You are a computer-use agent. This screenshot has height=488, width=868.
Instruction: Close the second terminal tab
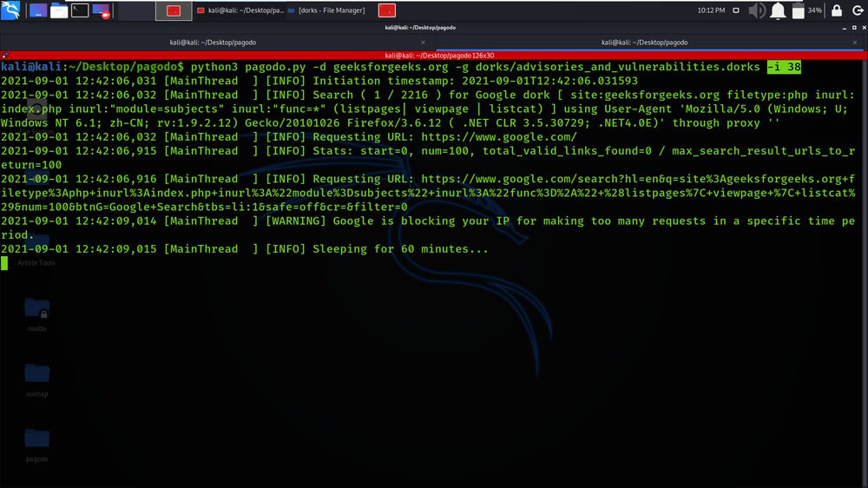pos(855,42)
